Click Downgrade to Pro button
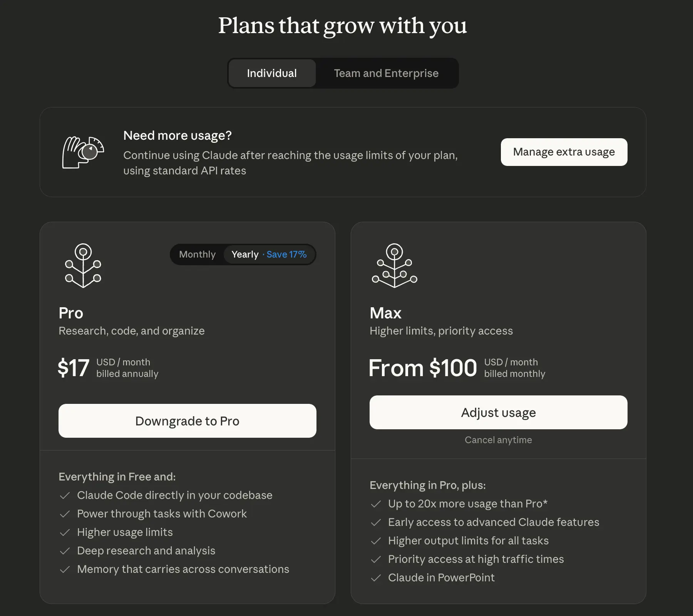 point(187,421)
